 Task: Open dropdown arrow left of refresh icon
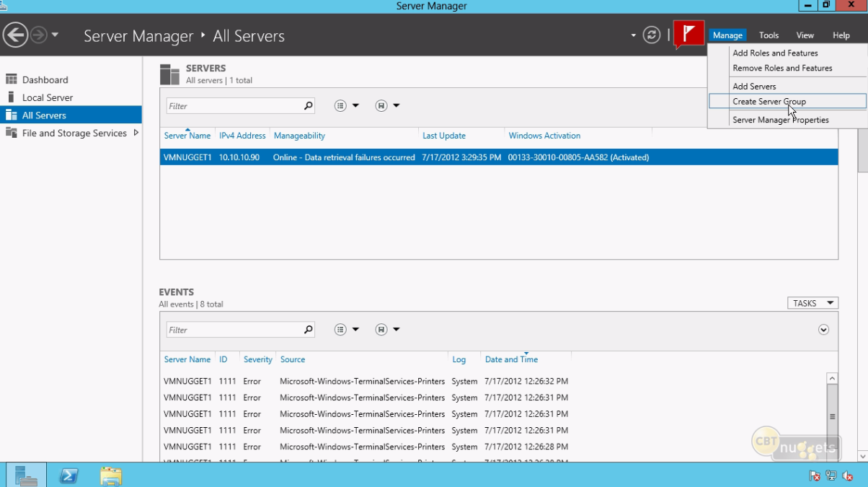pyautogui.click(x=634, y=35)
